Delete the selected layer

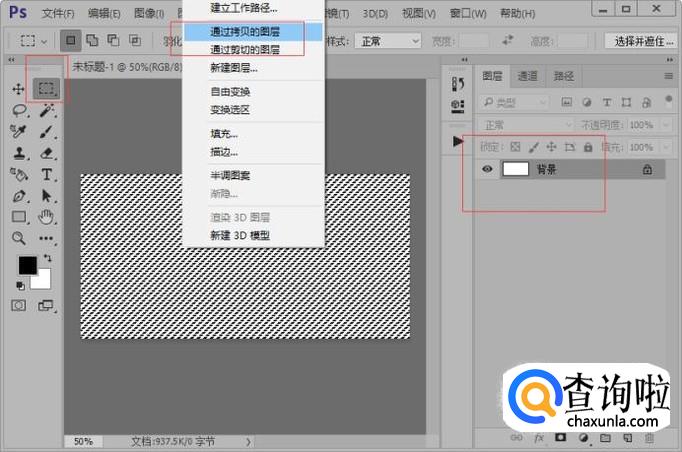[649, 438]
